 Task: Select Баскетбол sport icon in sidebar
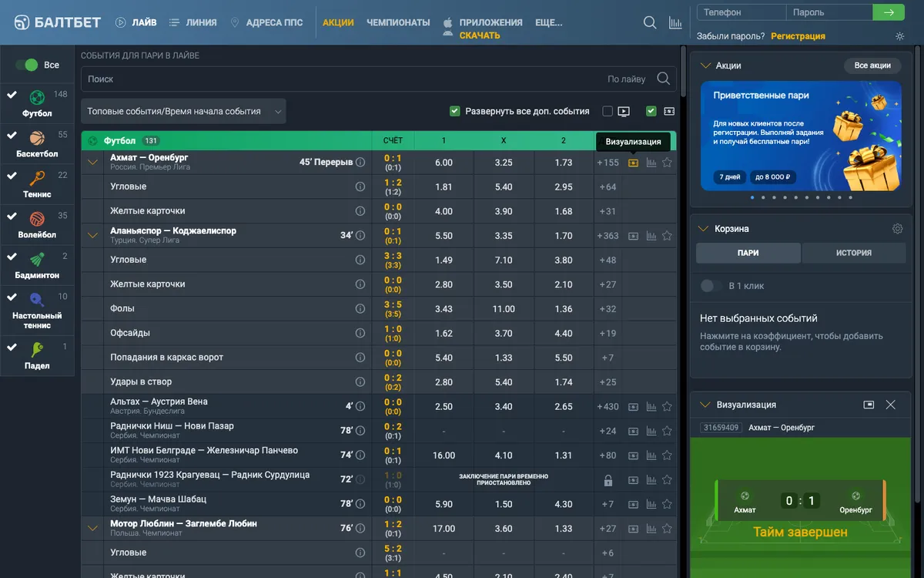[x=37, y=138]
